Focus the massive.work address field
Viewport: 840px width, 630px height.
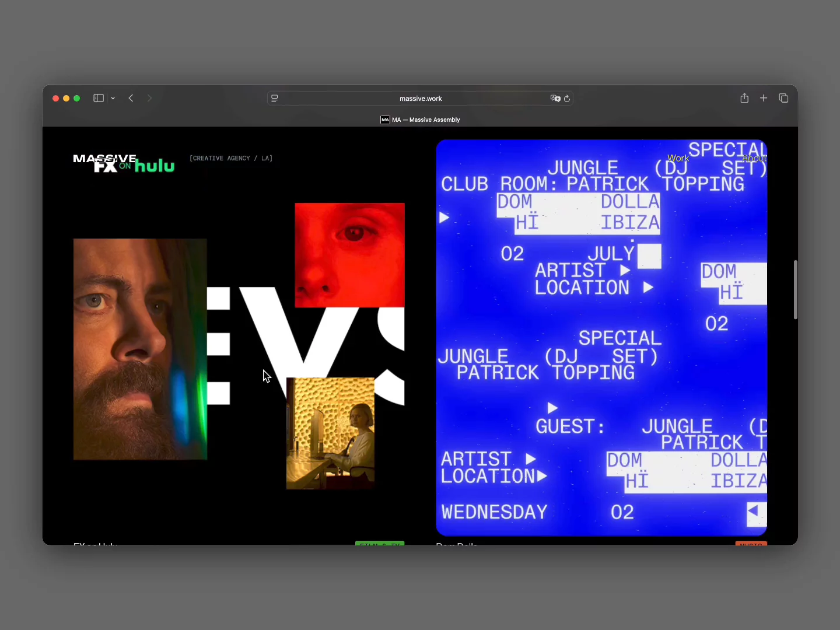(420, 99)
